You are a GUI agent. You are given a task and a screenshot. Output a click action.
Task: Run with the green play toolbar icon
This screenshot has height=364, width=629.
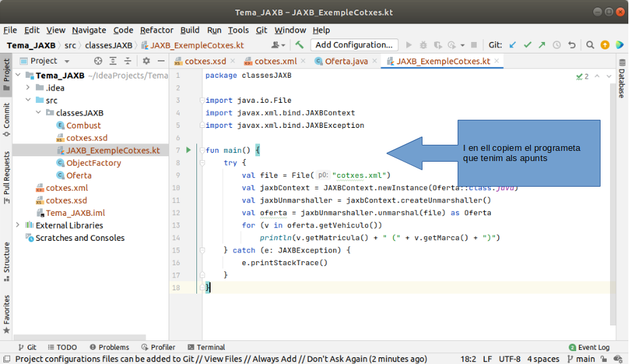409,45
